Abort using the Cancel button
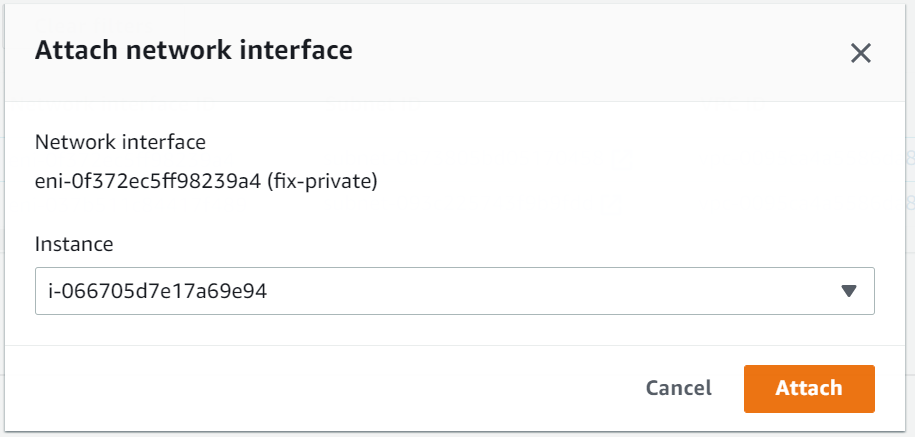This screenshot has width=915, height=437. (x=678, y=388)
